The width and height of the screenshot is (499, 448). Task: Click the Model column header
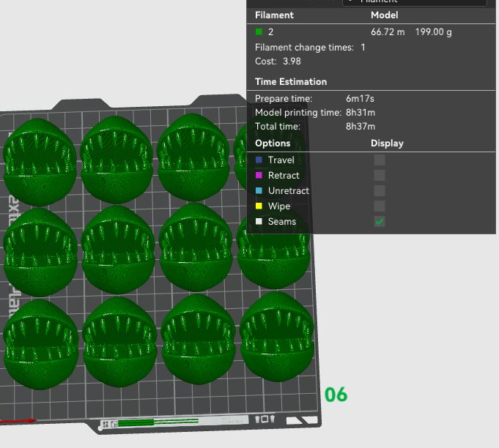pos(385,15)
